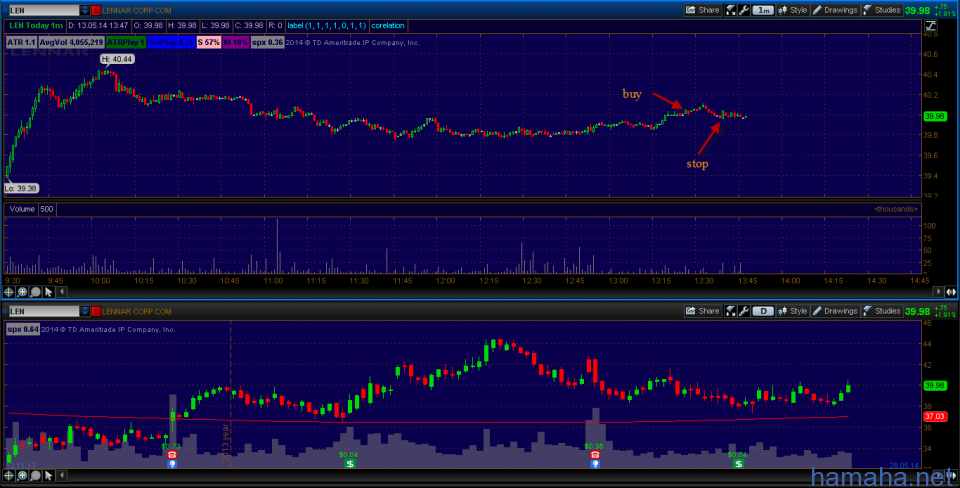
Task: Click blue link circle beside lower LEN field
Action: (5, 312)
